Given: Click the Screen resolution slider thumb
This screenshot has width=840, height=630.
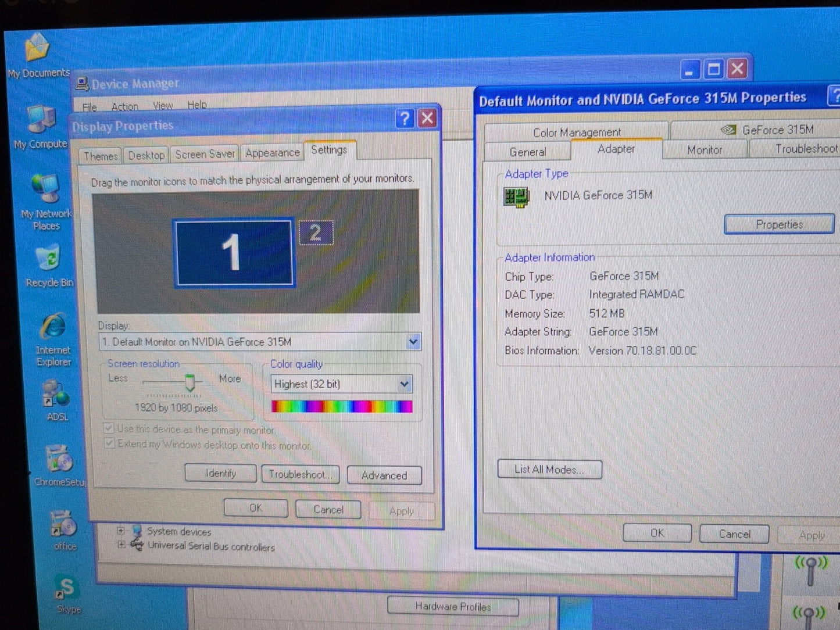Looking at the screenshot, I should (190, 382).
